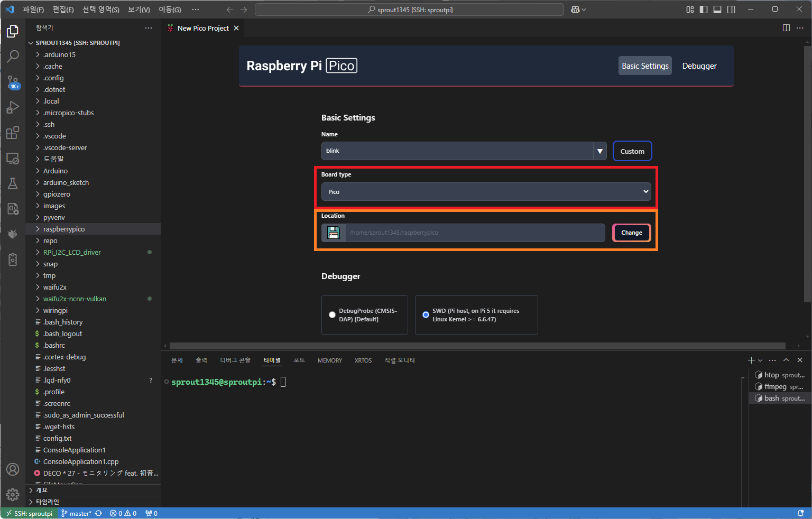Select the ffmpeg terminal entry
Image resolution: width=812 pixels, height=519 pixels.
(780, 386)
